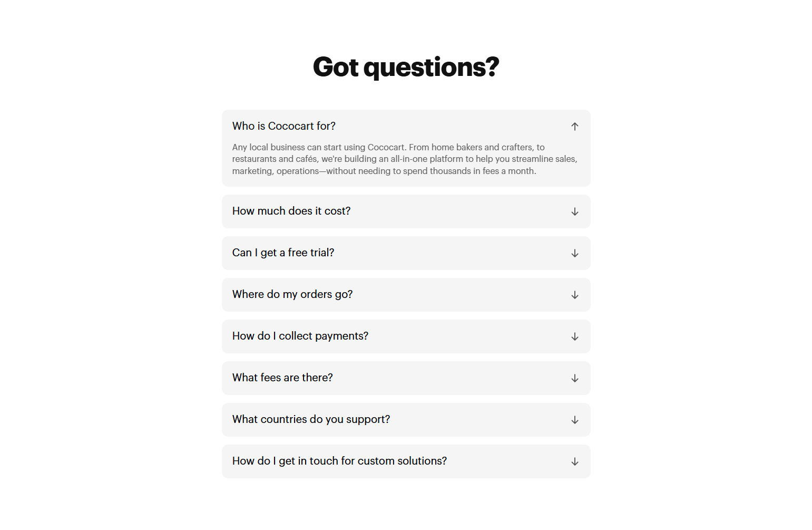Click the down arrow icon on the custom solutions question

(x=574, y=461)
